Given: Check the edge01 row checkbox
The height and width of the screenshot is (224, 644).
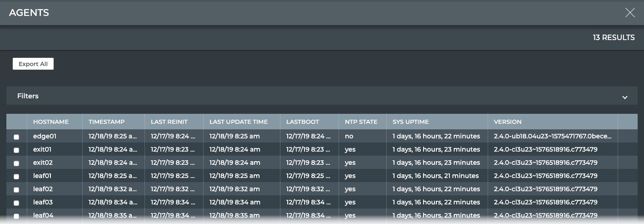Looking at the screenshot, I should coord(17,137).
